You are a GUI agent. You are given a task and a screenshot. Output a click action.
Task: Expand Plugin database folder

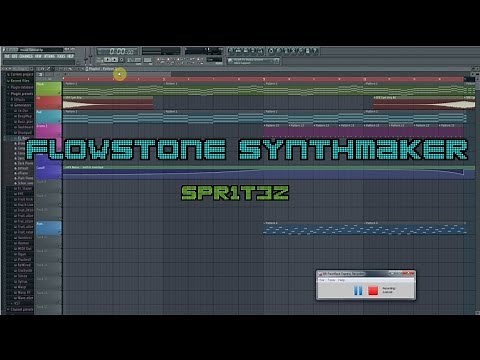pyautogui.click(x=20, y=87)
